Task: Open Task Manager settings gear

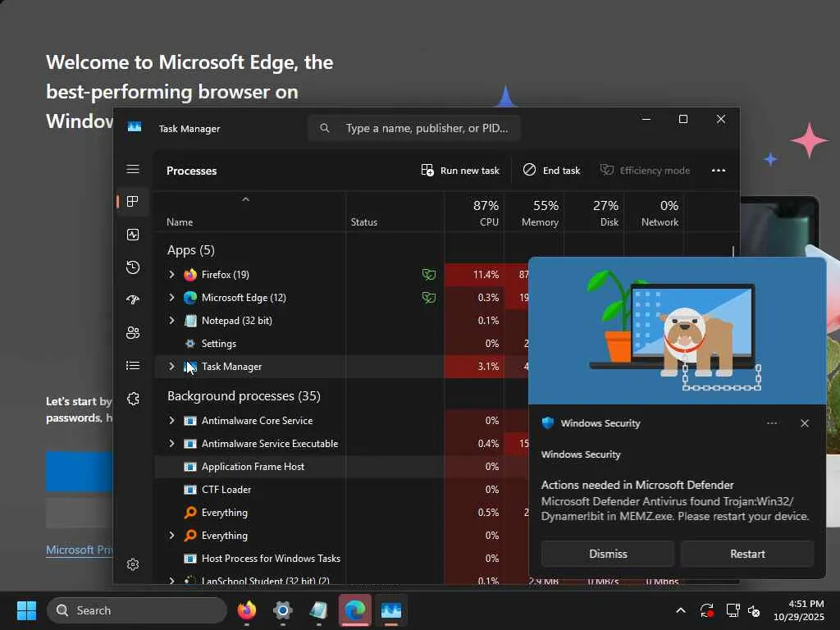Action: (x=133, y=564)
